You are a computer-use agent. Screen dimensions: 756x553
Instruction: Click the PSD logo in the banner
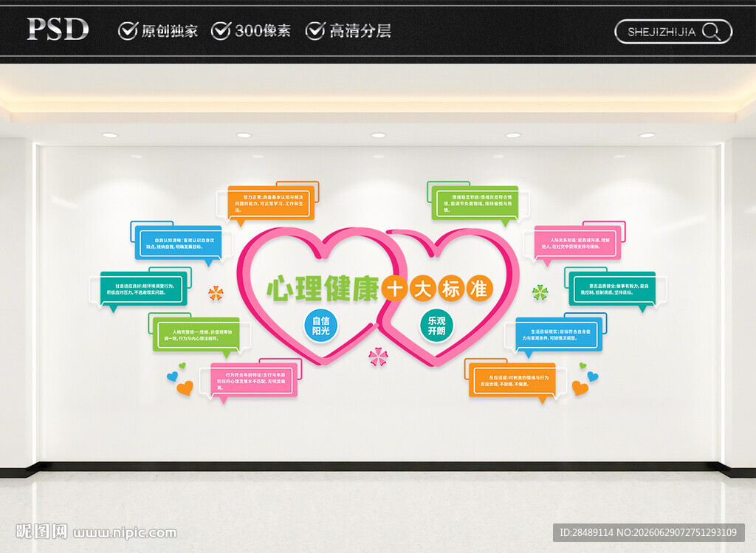(58, 29)
